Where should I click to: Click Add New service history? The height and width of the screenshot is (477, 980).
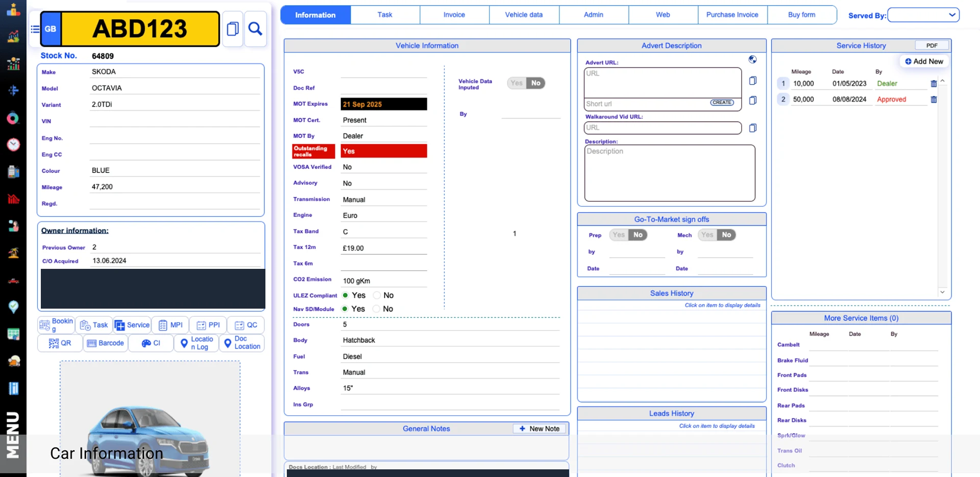(x=924, y=61)
